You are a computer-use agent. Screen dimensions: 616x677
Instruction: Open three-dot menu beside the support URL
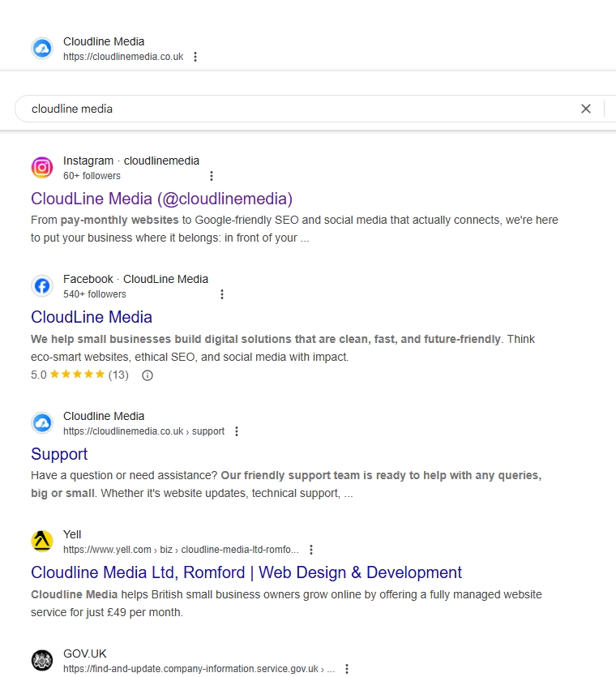[x=237, y=431]
